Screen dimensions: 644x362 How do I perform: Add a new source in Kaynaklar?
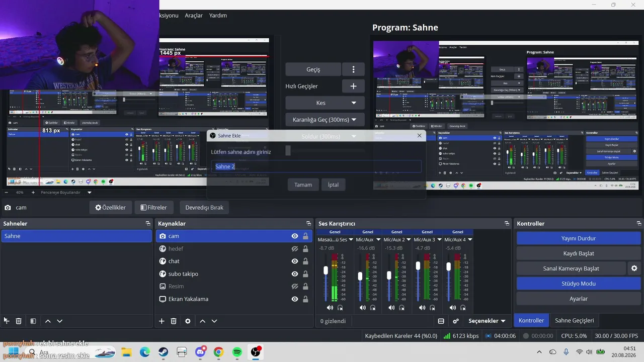pos(162,321)
